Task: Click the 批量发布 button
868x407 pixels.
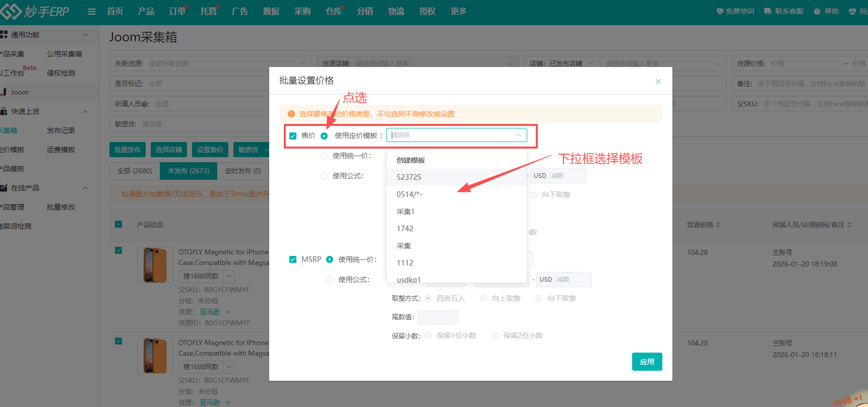Action: tap(128, 150)
